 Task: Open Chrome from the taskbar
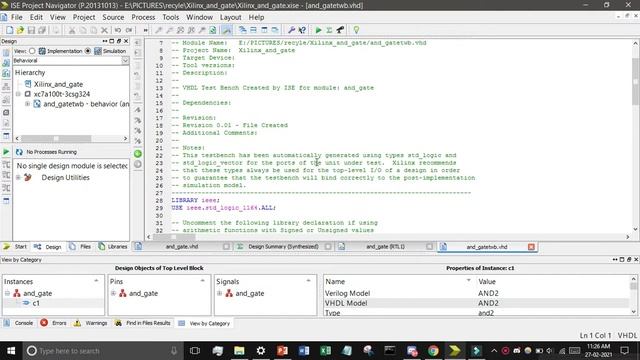coord(433,351)
